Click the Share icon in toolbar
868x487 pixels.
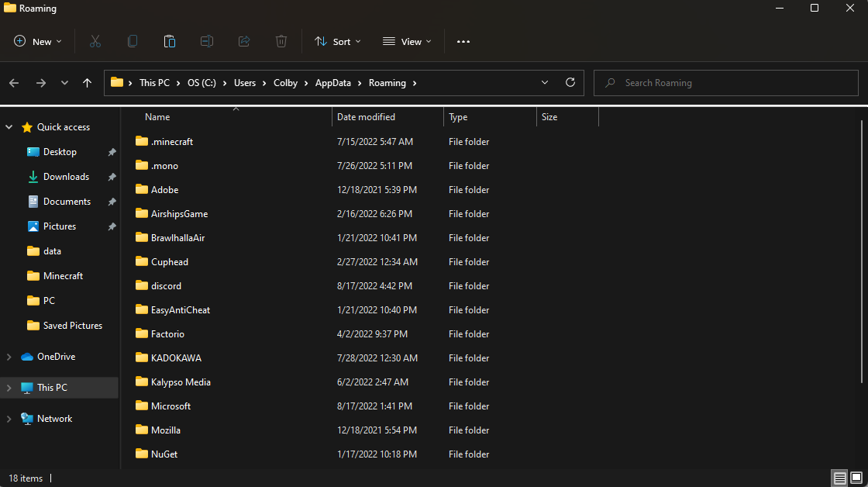(x=244, y=42)
